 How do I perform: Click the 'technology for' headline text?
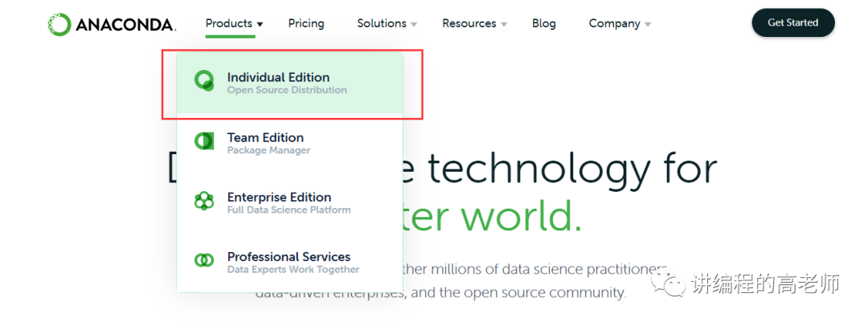tap(572, 169)
